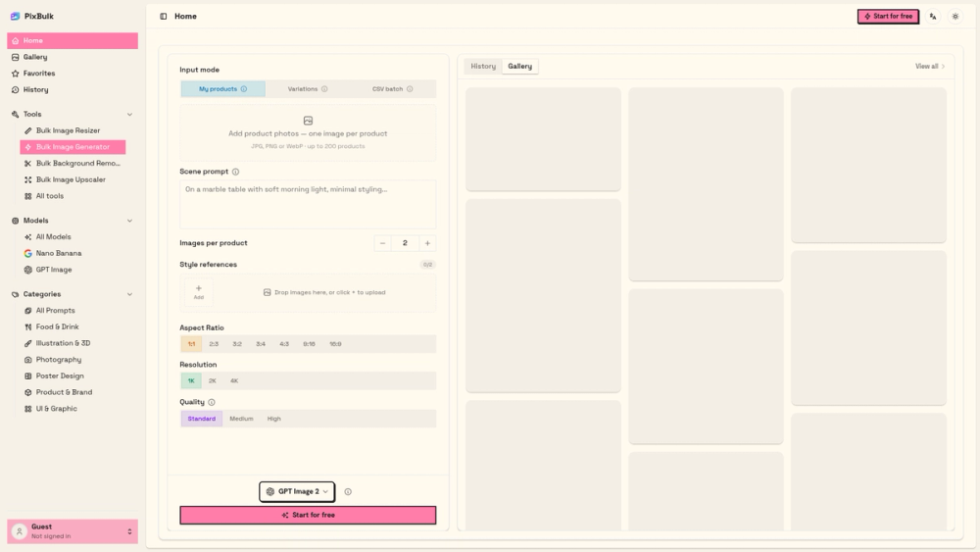Set quality to Standard
Screen dimensions: 980x552
point(201,419)
